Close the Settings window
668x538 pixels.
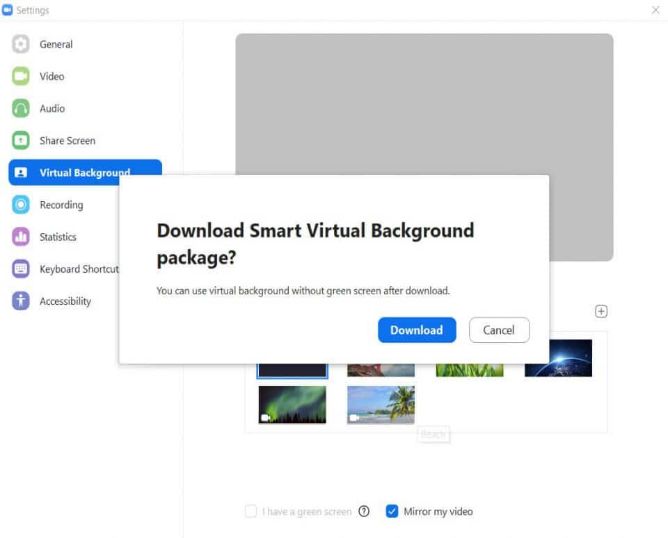point(655,10)
